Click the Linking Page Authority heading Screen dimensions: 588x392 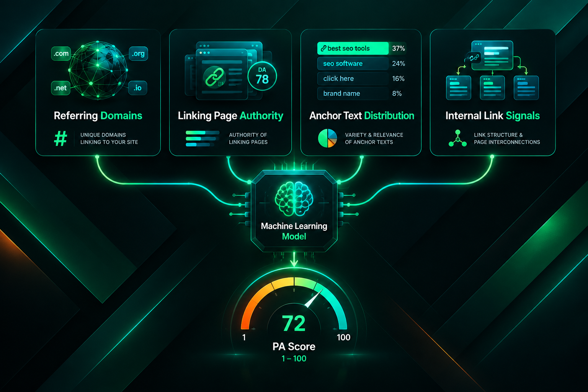pyautogui.click(x=230, y=116)
